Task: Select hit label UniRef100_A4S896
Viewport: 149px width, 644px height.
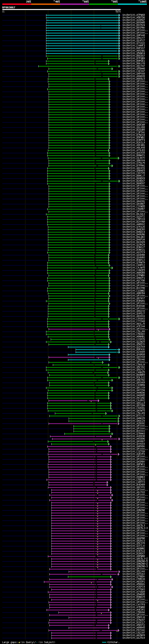Action: pos(134,439)
